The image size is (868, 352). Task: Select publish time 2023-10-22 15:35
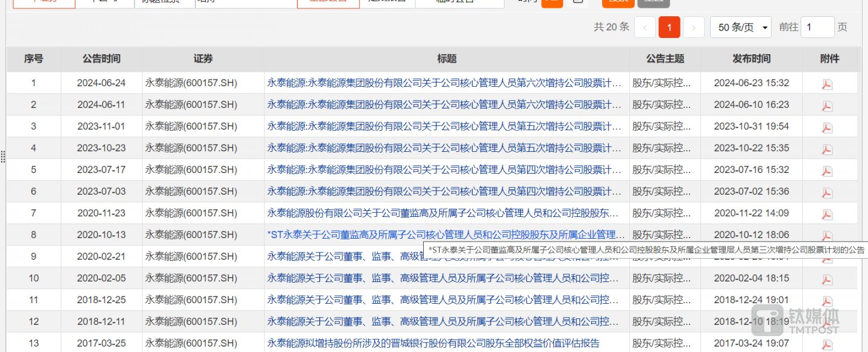[751, 148]
